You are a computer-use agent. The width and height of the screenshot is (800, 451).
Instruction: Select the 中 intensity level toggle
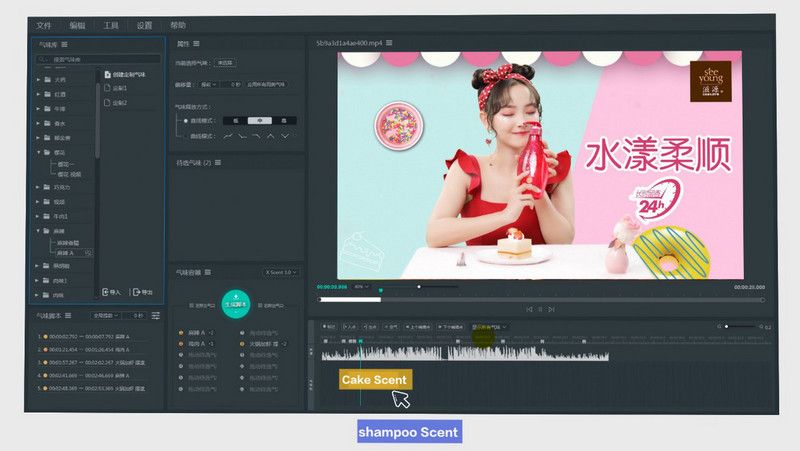click(259, 120)
